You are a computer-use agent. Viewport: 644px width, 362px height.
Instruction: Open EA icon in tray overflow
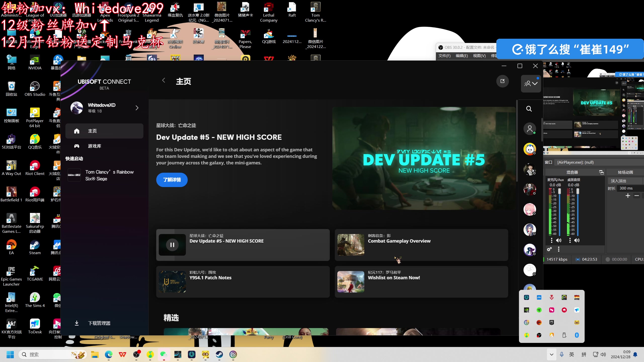coord(539,323)
